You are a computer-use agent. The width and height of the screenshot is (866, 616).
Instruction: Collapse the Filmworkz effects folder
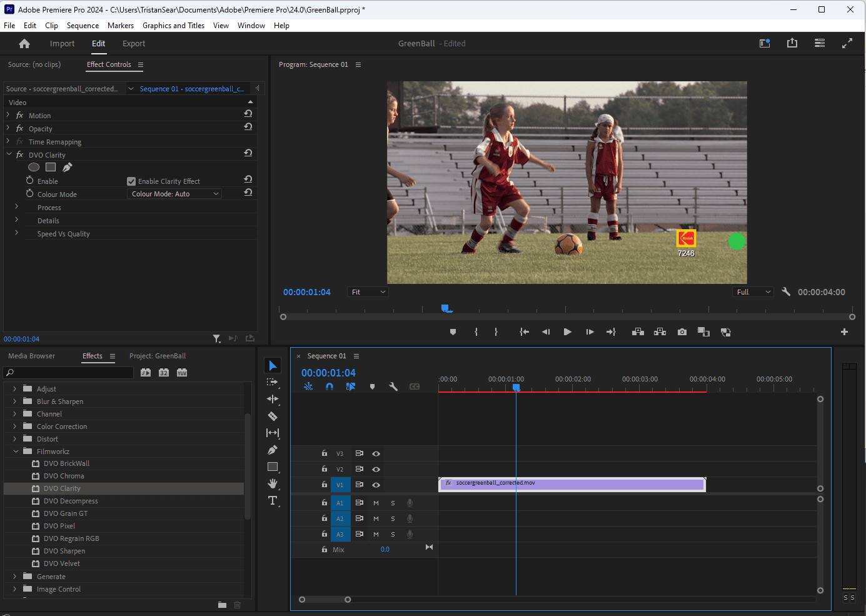15,451
